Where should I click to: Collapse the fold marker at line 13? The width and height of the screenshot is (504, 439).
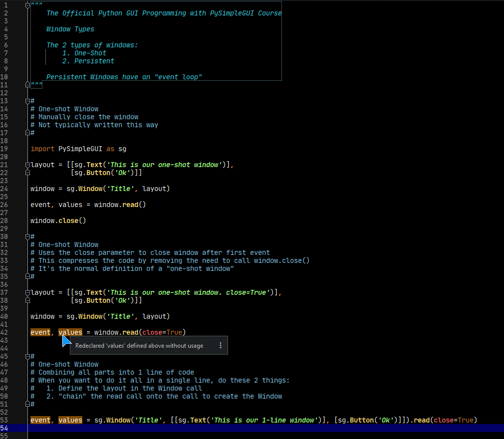[x=27, y=101]
